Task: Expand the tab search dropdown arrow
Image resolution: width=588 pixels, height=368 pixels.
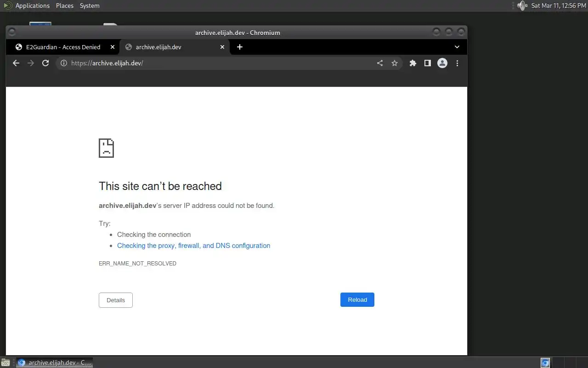Action: (457, 47)
